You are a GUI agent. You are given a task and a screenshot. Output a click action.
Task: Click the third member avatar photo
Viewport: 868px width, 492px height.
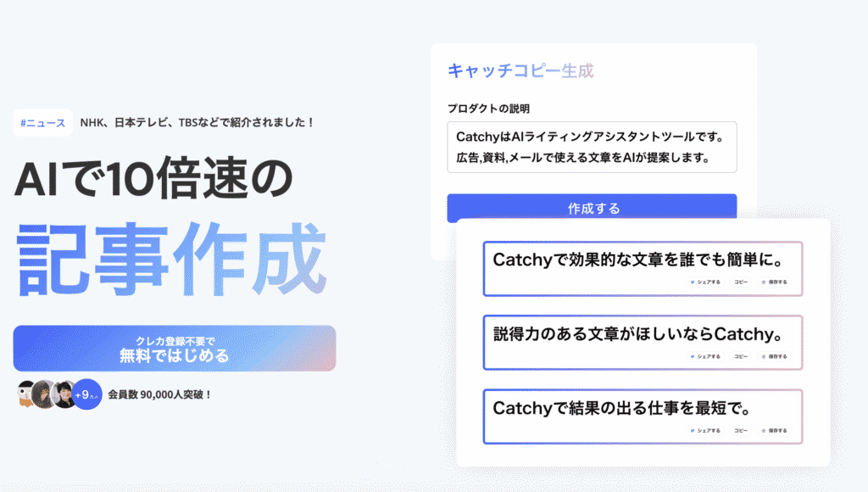point(64,394)
